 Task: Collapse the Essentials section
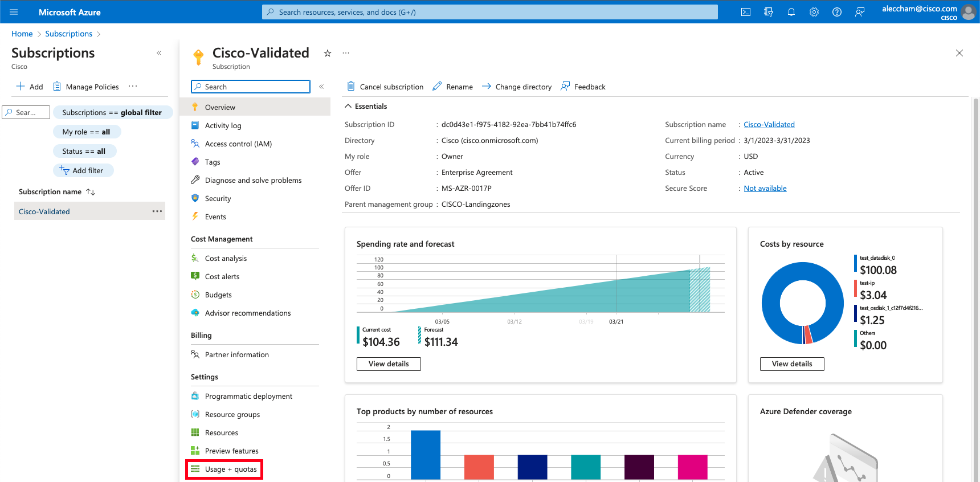pyautogui.click(x=366, y=107)
